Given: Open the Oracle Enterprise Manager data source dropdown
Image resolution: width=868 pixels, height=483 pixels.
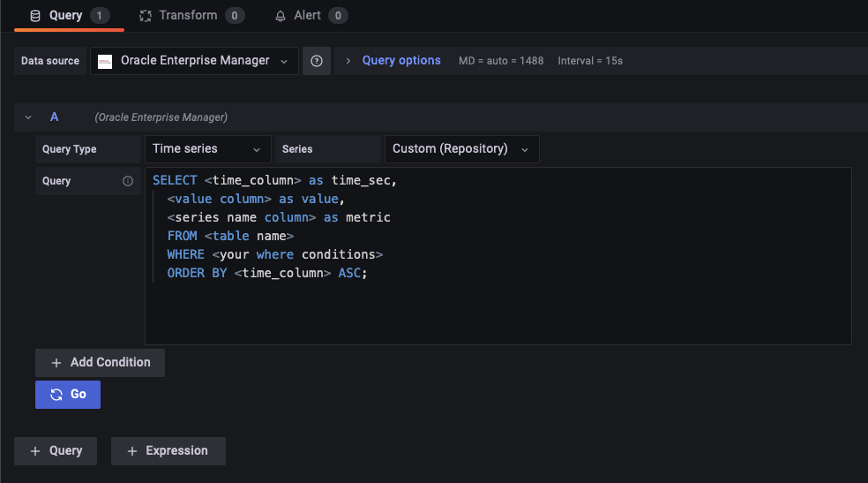Looking at the screenshot, I should click(194, 61).
